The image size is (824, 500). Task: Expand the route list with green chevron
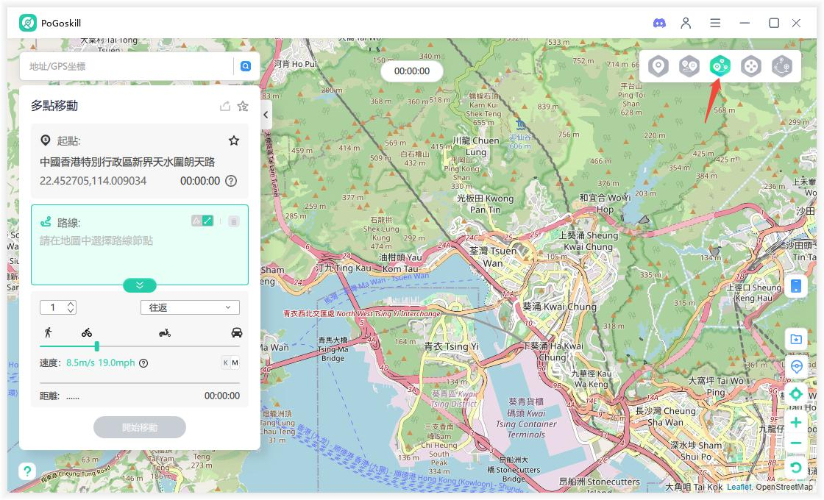click(140, 285)
